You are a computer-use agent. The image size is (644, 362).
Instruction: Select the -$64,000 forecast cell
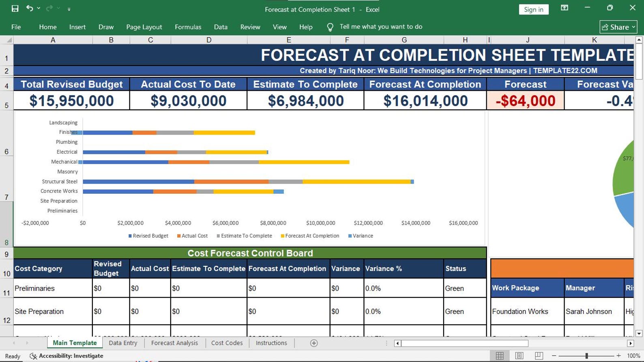525,101
